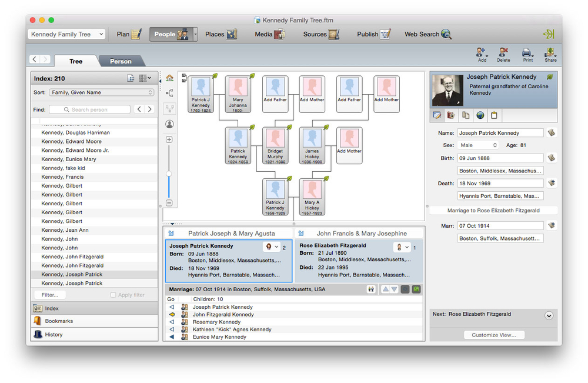The height and width of the screenshot is (383, 588).
Task: Open the Bookmarks panel section
Action: pyautogui.click(x=95, y=321)
